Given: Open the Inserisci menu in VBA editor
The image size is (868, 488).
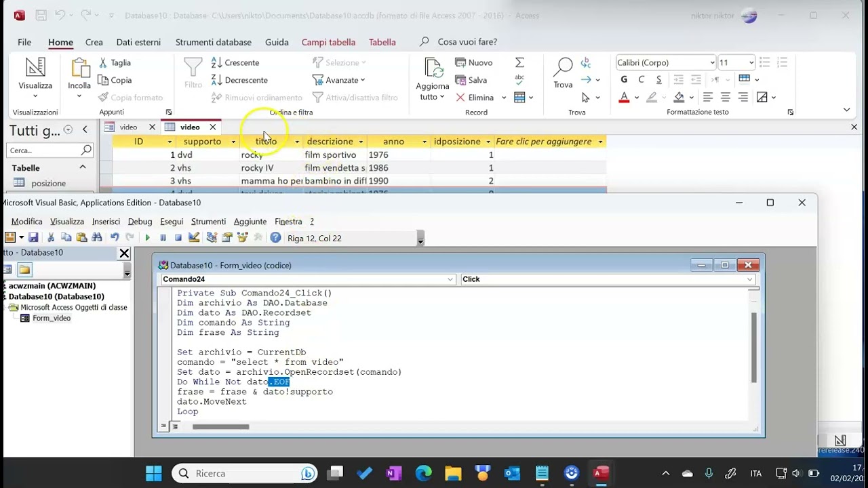Looking at the screenshot, I should 106,222.
